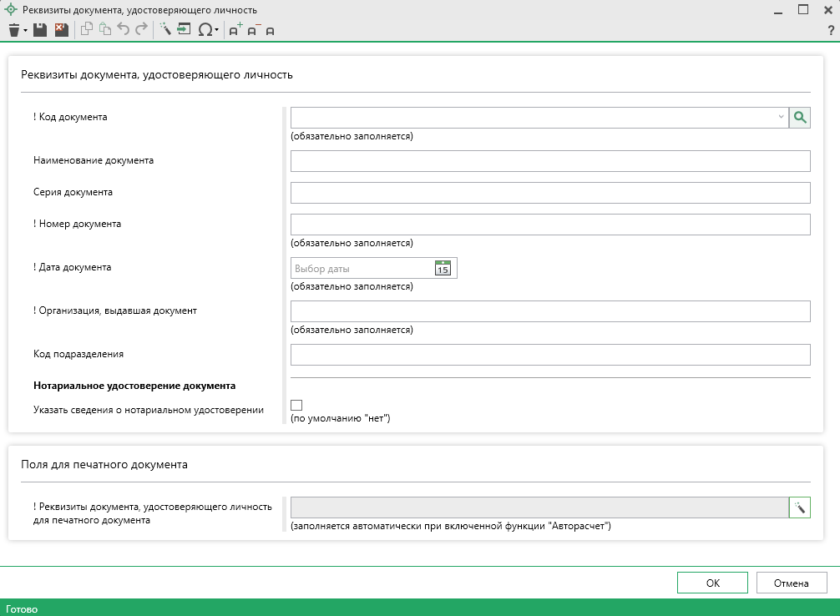The width and height of the screenshot is (840, 616).
Task: Enable 'Указать сведения о нотариальном удостоверении' checkbox
Action: coord(296,405)
